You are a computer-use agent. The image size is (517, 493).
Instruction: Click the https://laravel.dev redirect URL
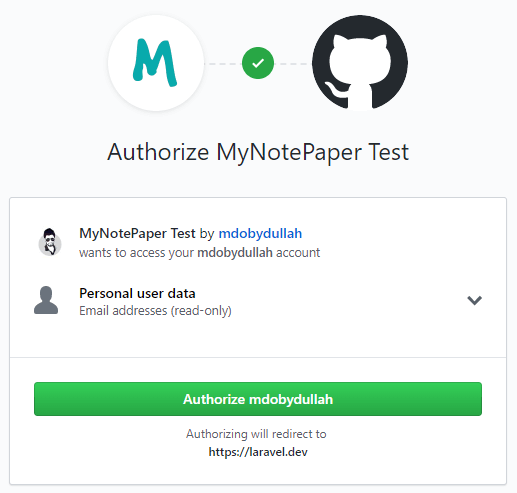[258, 452]
